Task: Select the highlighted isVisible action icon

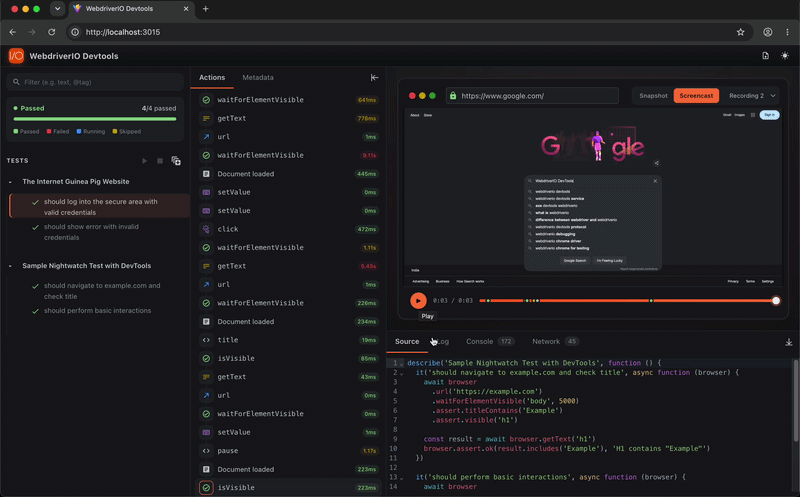Action: (206, 488)
